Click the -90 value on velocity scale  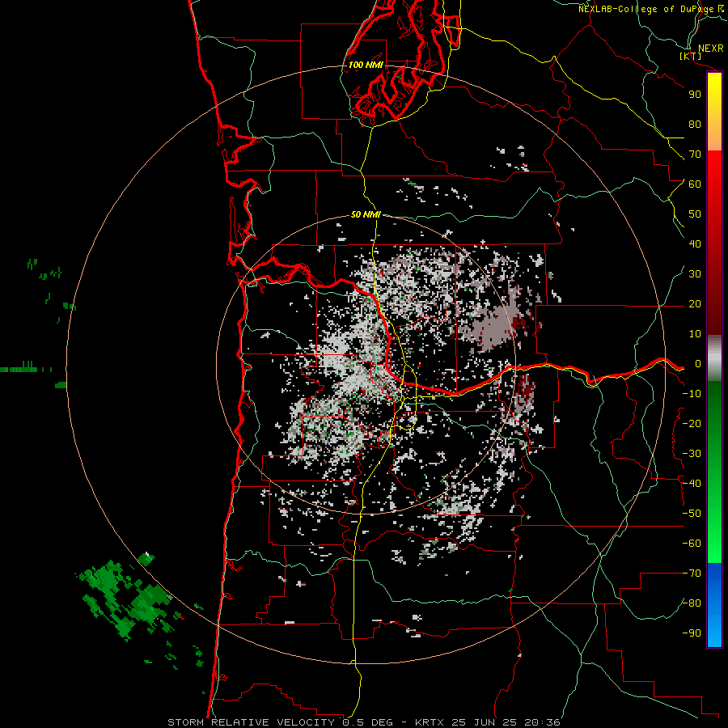tap(692, 633)
